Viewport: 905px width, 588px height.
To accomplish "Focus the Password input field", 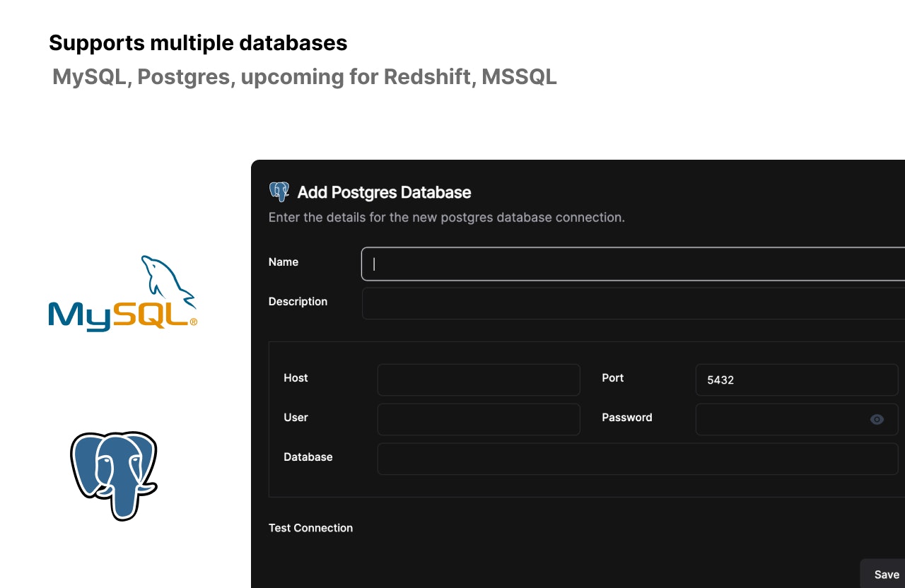I will [x=797, y=419].
